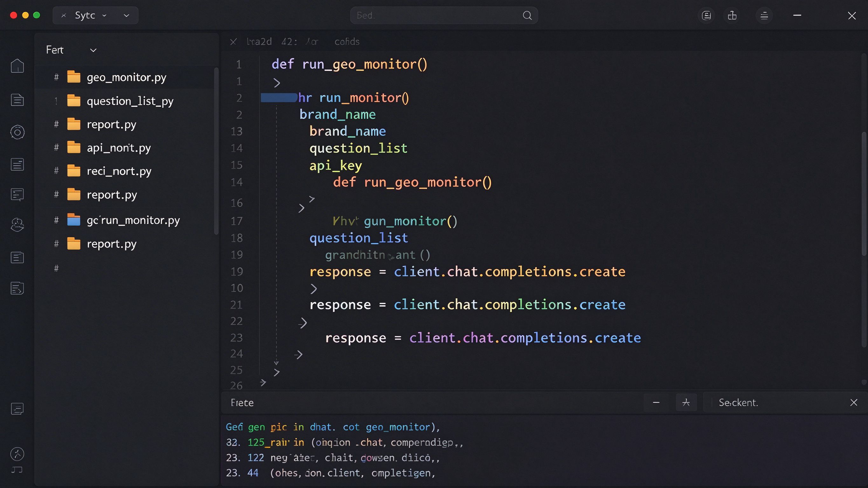This screenshot has height=488, width=868.
Task: Close the Se.ckent. search box
Action: tap(853, 403)
